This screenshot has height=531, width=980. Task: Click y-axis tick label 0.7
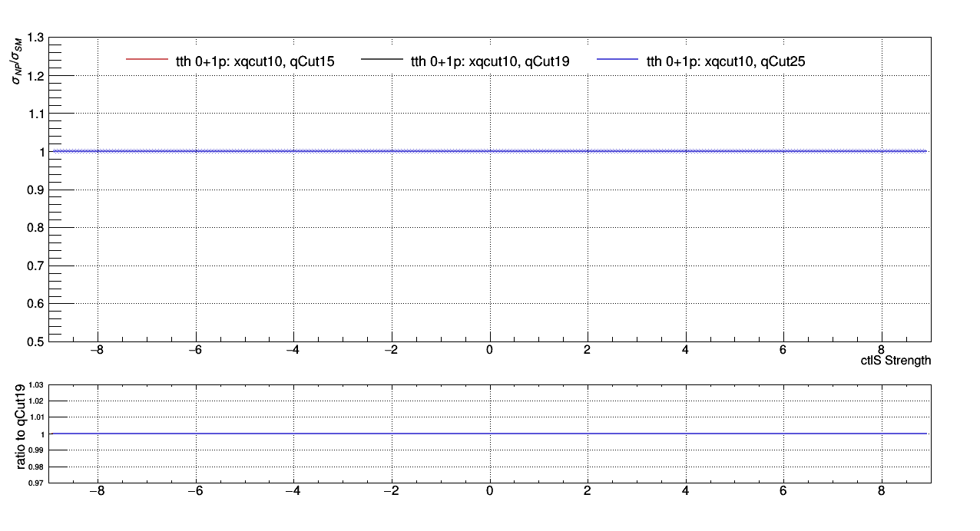[35, 265]
